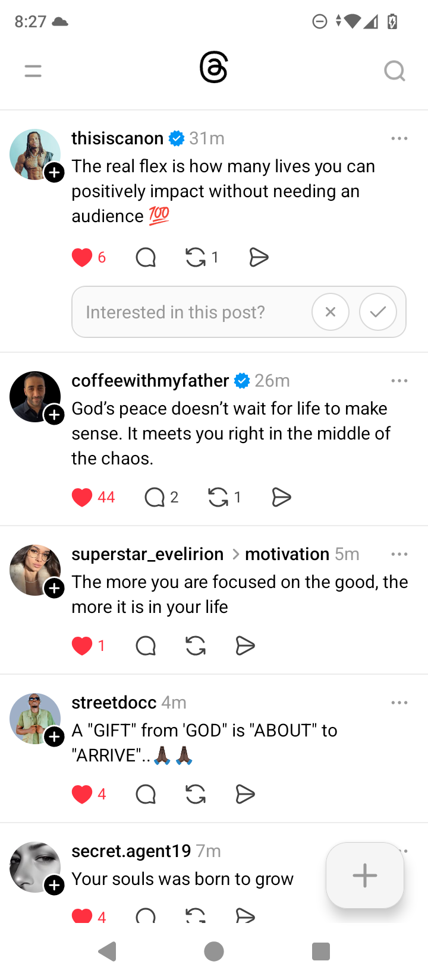Dismiss interest prompt with X button

tap(331, 312)
